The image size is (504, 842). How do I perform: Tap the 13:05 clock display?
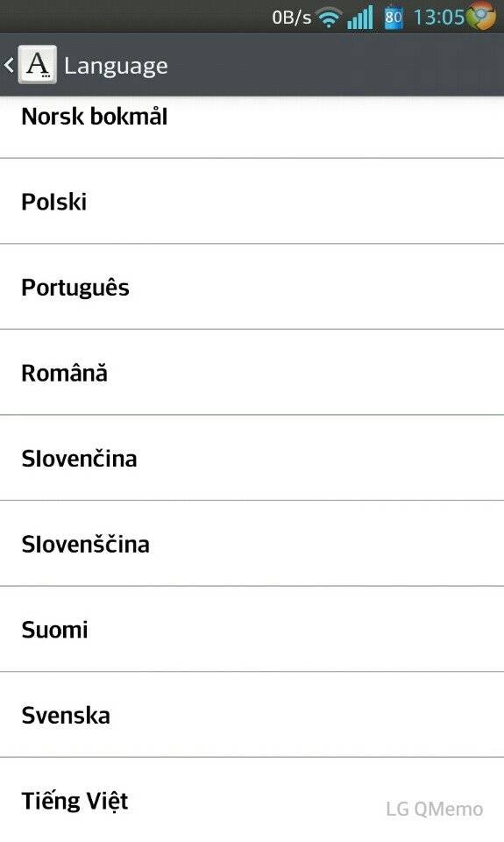point(438,18)
